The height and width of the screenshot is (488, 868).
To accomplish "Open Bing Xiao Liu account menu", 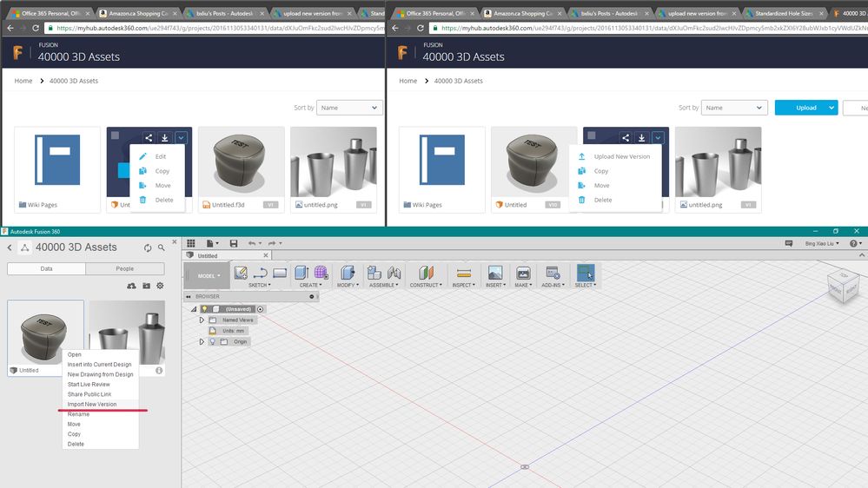I will pyautogui.click(x=822, y=243).
